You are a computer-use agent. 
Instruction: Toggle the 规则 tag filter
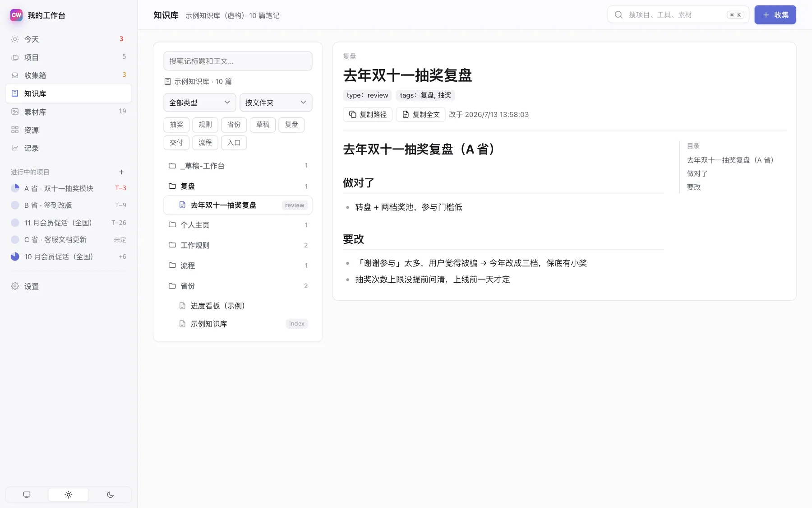(x=205, y=125)
